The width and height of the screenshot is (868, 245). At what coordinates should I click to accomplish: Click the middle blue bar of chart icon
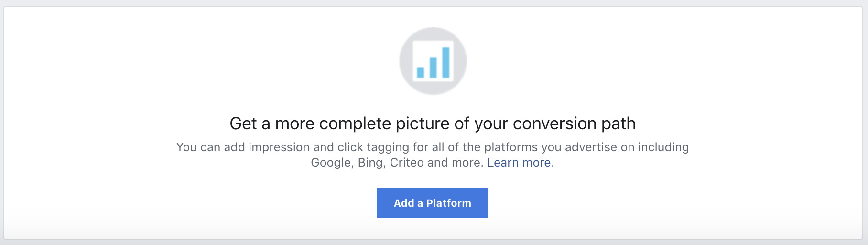click(x=433, y=67)
